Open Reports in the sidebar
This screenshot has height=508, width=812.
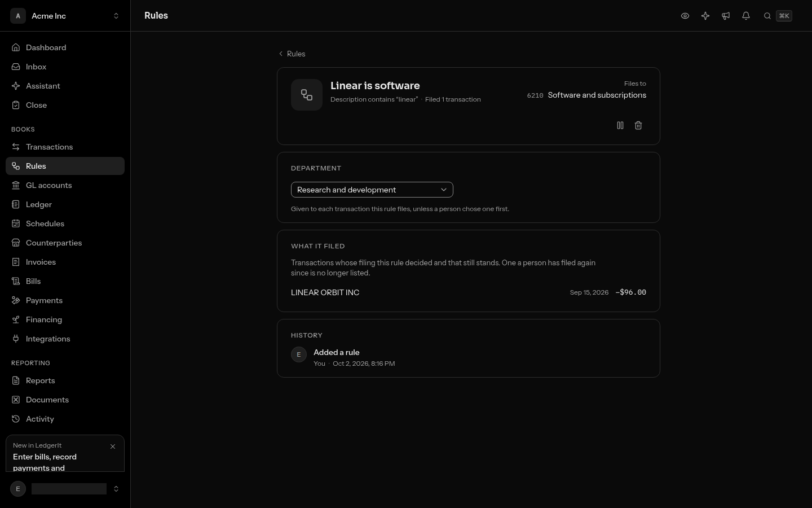65,380
